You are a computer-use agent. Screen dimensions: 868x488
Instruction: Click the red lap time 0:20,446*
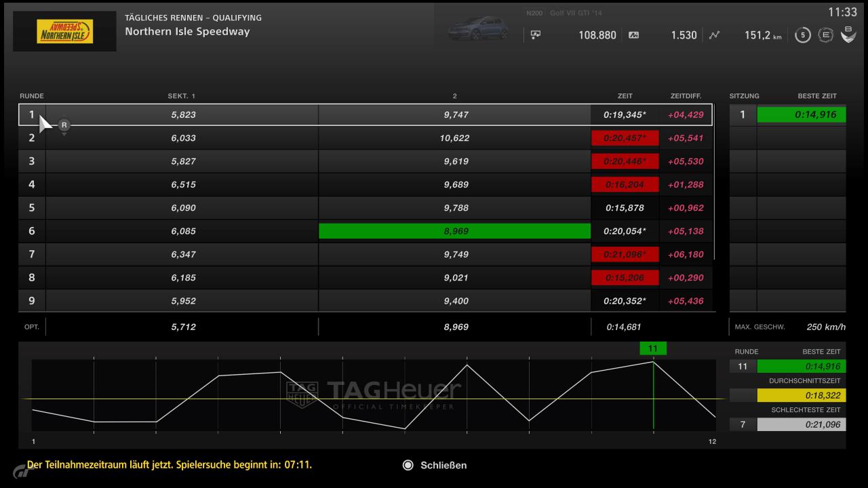625,161
